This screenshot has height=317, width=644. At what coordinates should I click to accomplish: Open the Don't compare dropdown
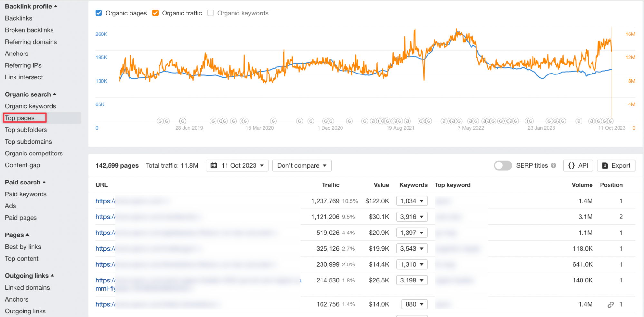coord(302,165)
